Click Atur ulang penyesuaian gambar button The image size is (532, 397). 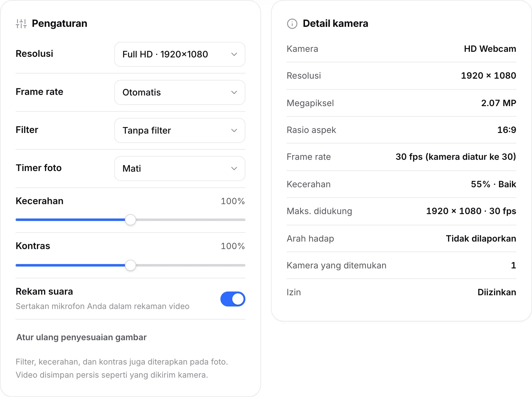pos(81,337)
